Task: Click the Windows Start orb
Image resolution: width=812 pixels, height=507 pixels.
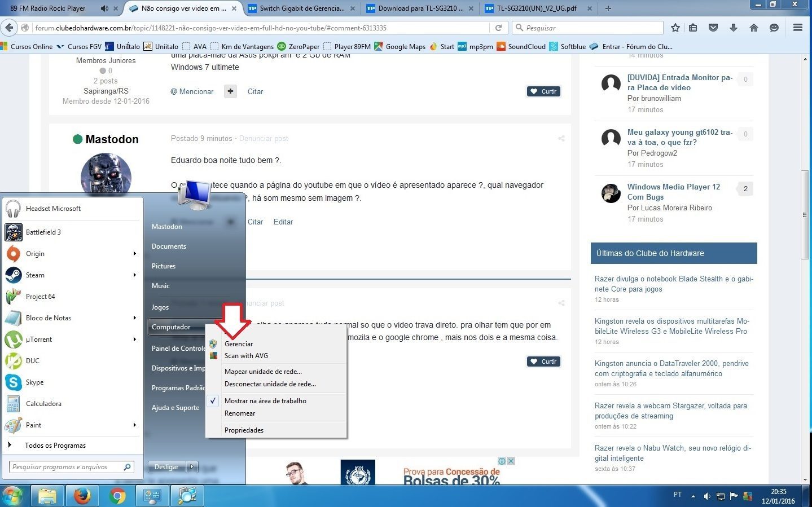Action: 12,496
